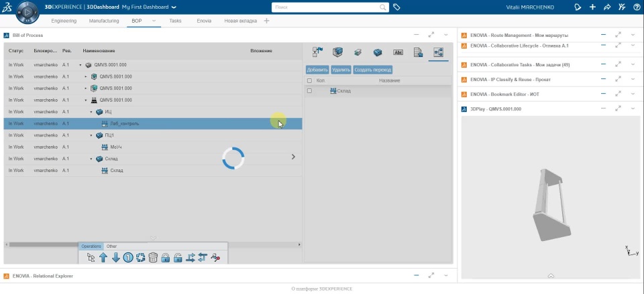Image resolution: width=644 pixels, height=294 pixels.
Task: Open the BOP tab dropdown chevron
Action: coord(154,21)
